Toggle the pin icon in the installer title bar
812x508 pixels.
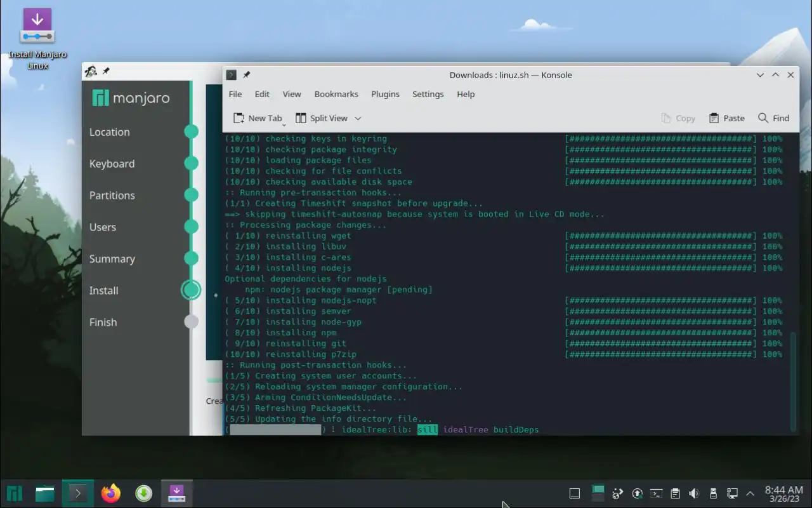[106, 71]
